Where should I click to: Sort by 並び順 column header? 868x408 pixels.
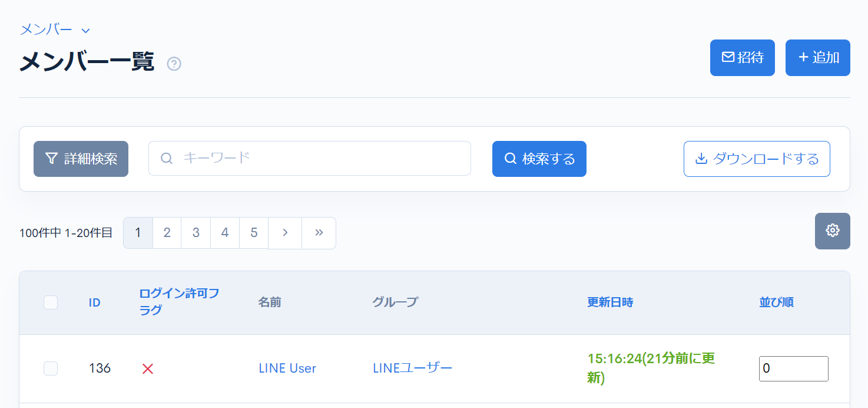pos(776,302)
